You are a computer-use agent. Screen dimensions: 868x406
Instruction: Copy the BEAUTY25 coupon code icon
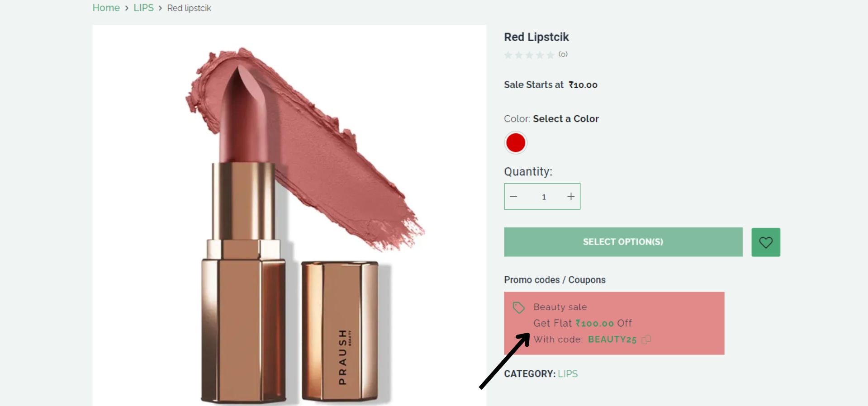coord(646,340)
